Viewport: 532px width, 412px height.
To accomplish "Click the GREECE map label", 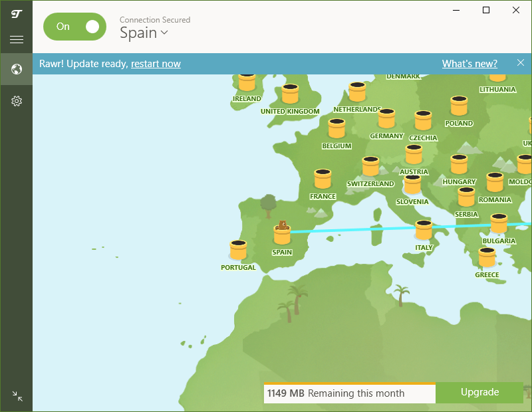I will coord(487,274).
